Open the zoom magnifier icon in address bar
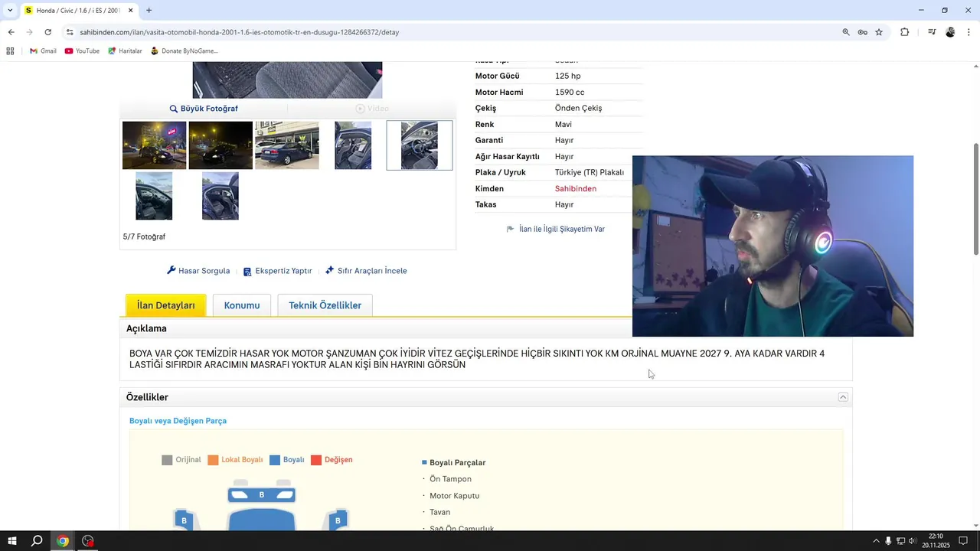 click(x=846, y=32)
